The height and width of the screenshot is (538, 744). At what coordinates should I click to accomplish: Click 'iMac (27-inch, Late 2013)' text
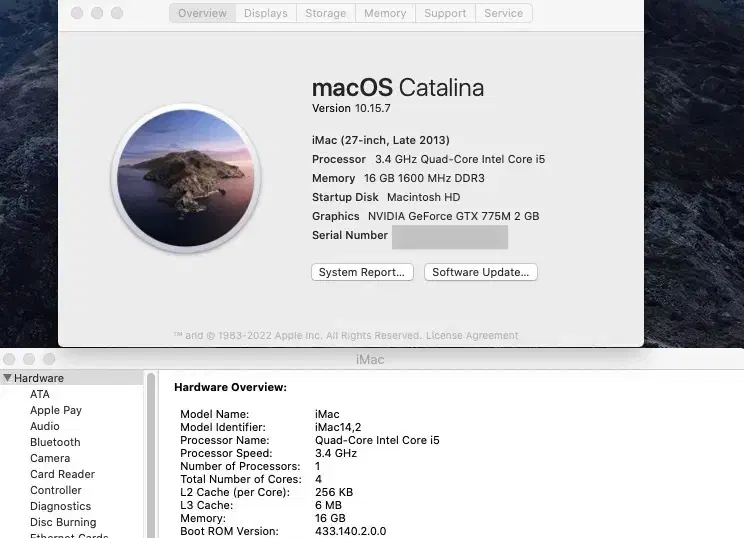pos(381,140)
